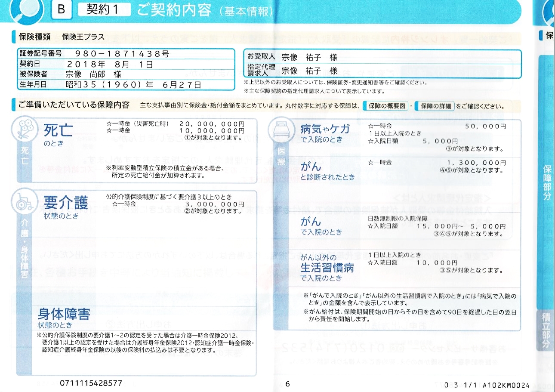This screenshot has width=555, height=392.
Task: Click the 病気やケガ heading
Action: (x=325, y=129)
